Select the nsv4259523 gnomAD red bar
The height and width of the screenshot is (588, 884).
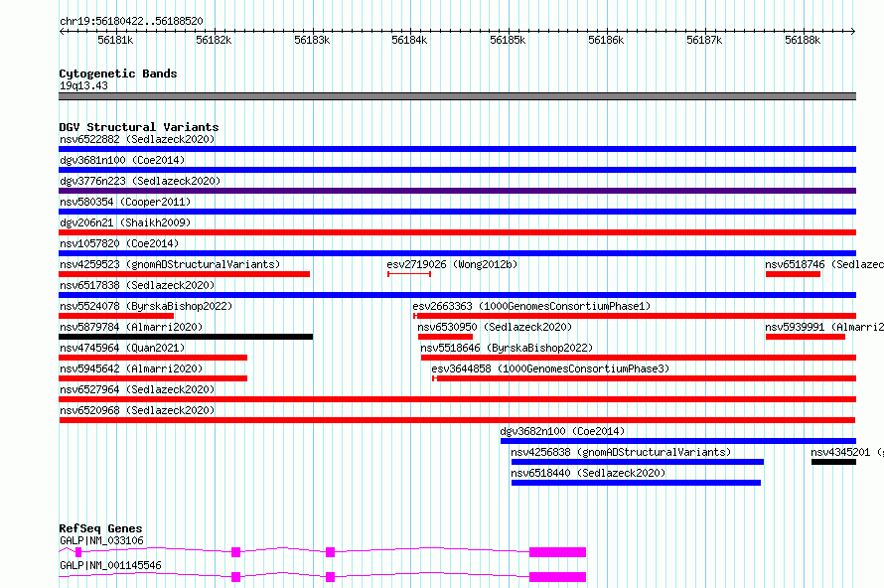tap(185, 274)
